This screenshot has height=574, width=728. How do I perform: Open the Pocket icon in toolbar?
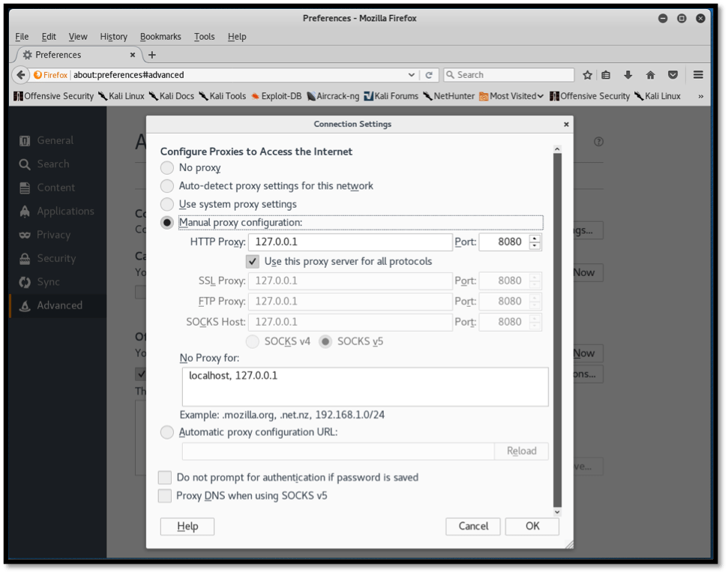tap(673, 75)
